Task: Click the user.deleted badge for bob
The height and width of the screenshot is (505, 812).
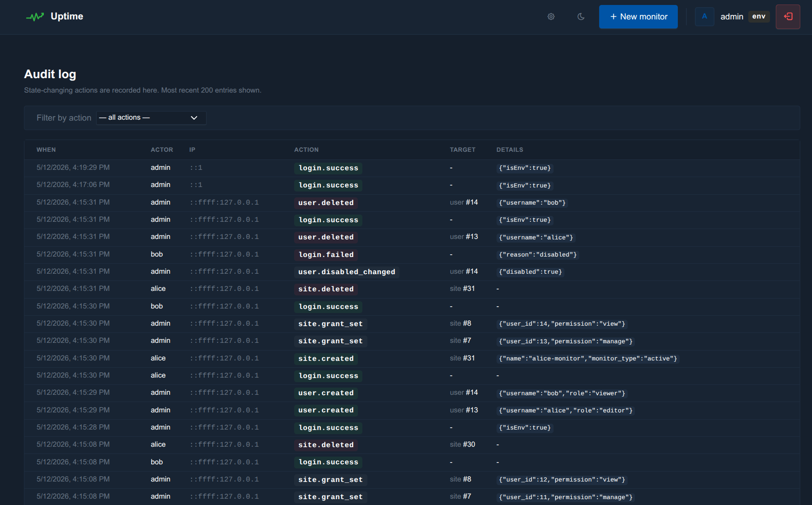Action: [x=326, y=203]
